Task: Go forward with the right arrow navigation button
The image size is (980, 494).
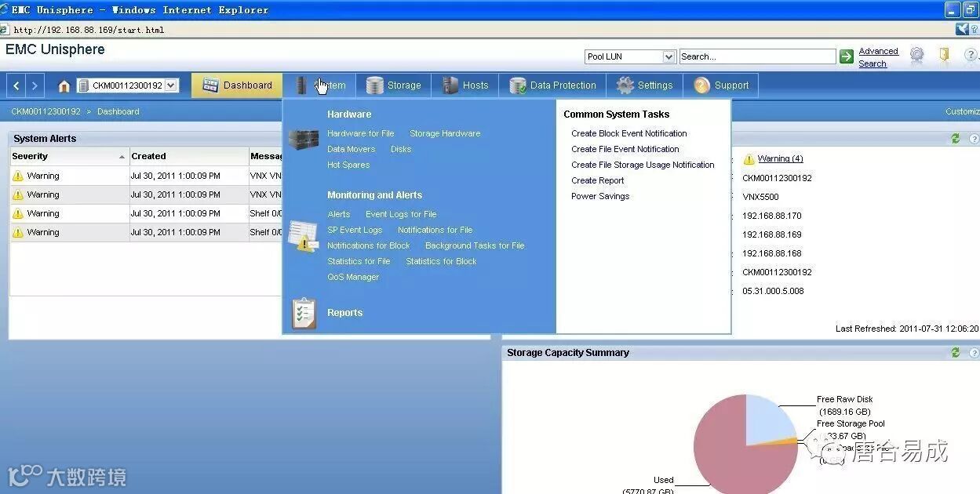Action: (x=35, y=85)
